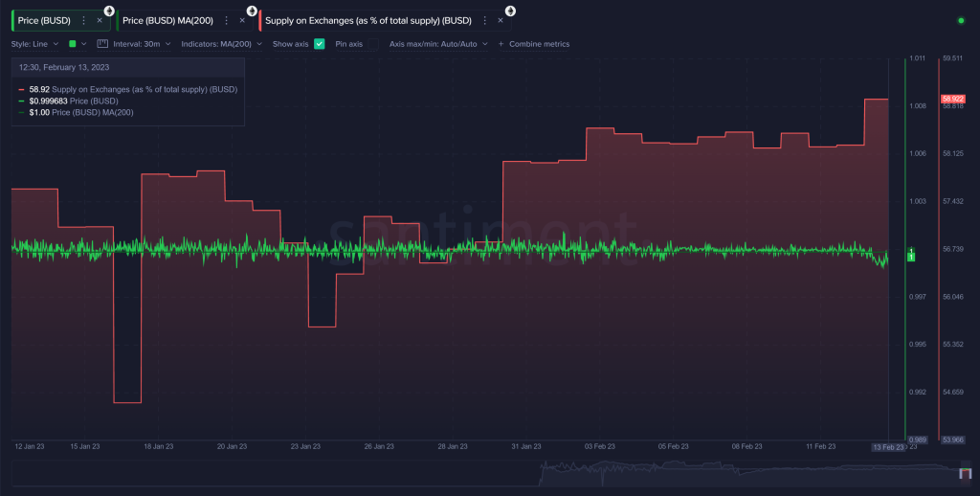
Task: Open the Style: Line dropdown
Action: (x=35, y=44)
